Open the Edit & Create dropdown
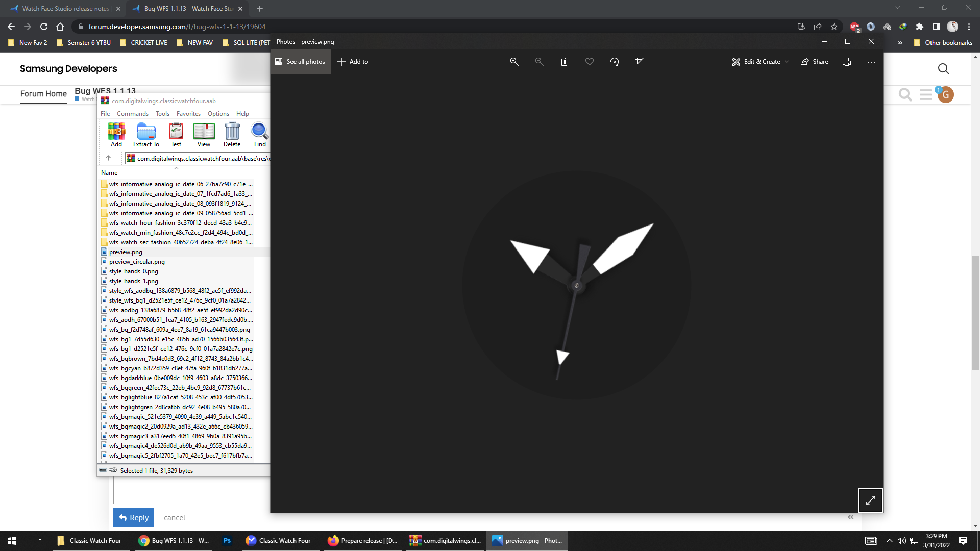This screenshot has height=551, width=980. tap(761, 62)
